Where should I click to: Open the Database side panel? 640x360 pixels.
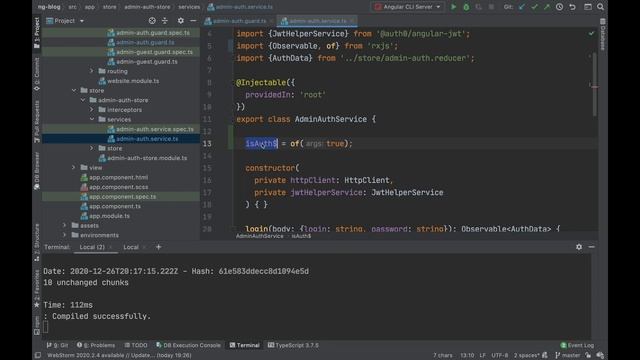coord(603,34)
